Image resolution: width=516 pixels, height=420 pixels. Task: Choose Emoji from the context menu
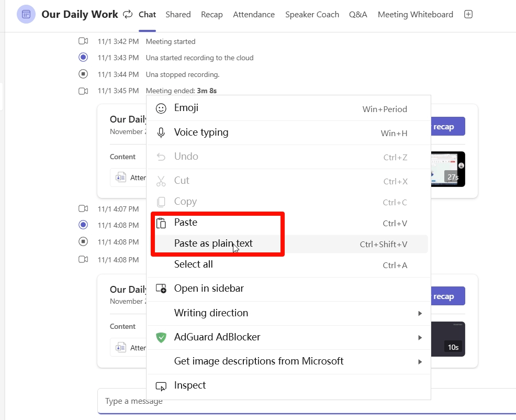[x=288, y=108]
